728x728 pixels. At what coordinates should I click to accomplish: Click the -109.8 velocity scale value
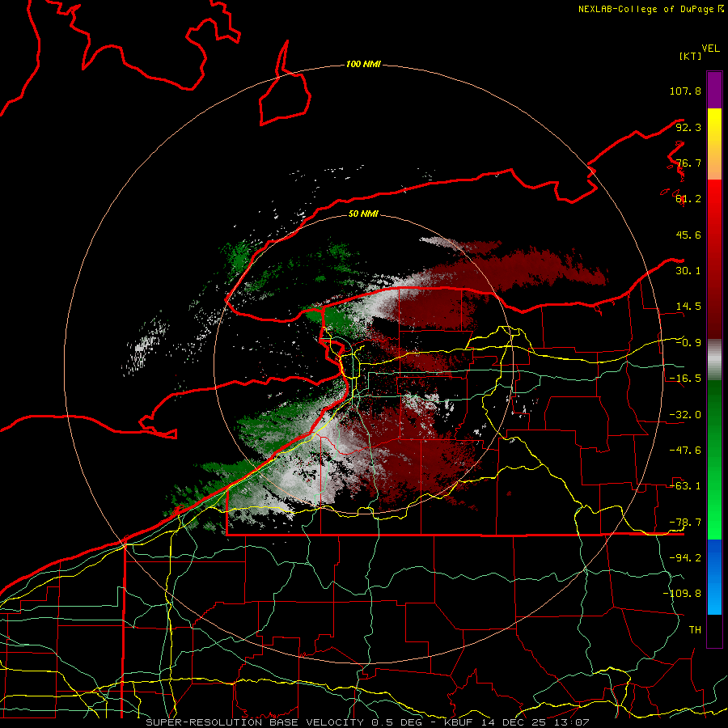click(682, 594)
